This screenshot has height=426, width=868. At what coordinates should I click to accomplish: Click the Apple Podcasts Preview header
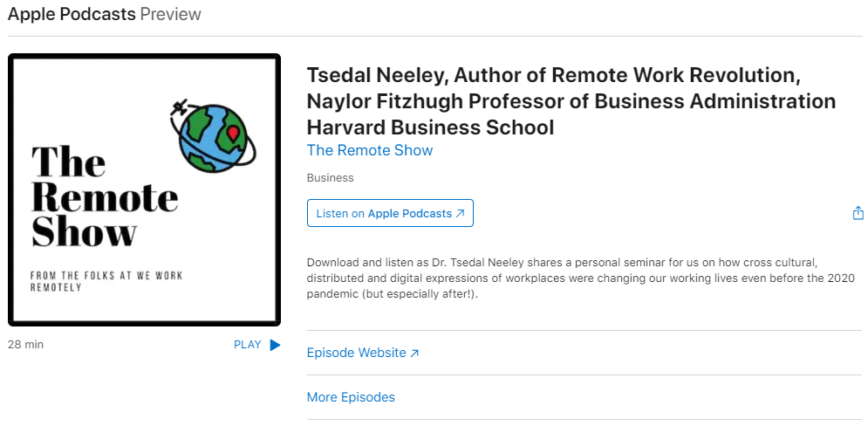105,14
